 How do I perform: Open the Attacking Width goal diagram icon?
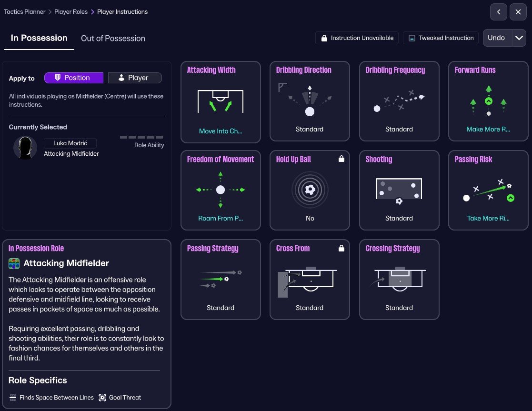coord(221,101)
